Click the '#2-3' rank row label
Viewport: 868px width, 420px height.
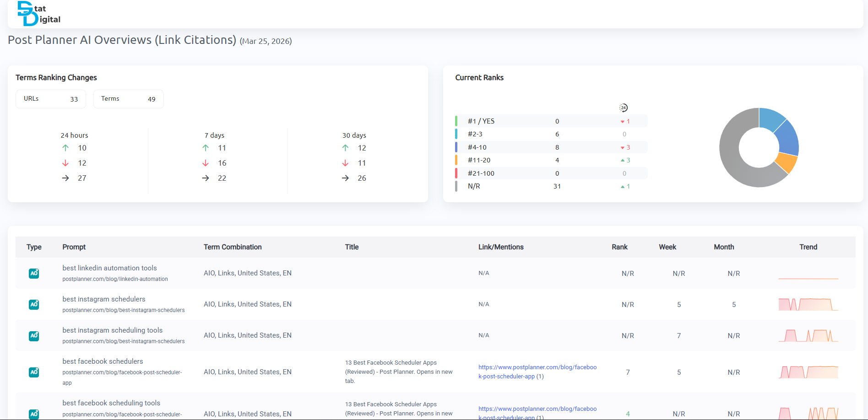point(475,134)
